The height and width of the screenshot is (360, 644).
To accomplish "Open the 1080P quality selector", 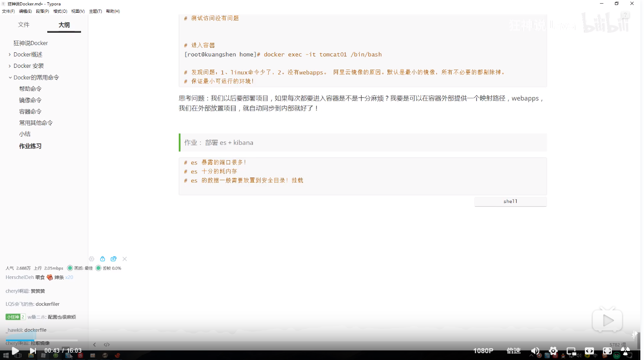I will [483, 351].
